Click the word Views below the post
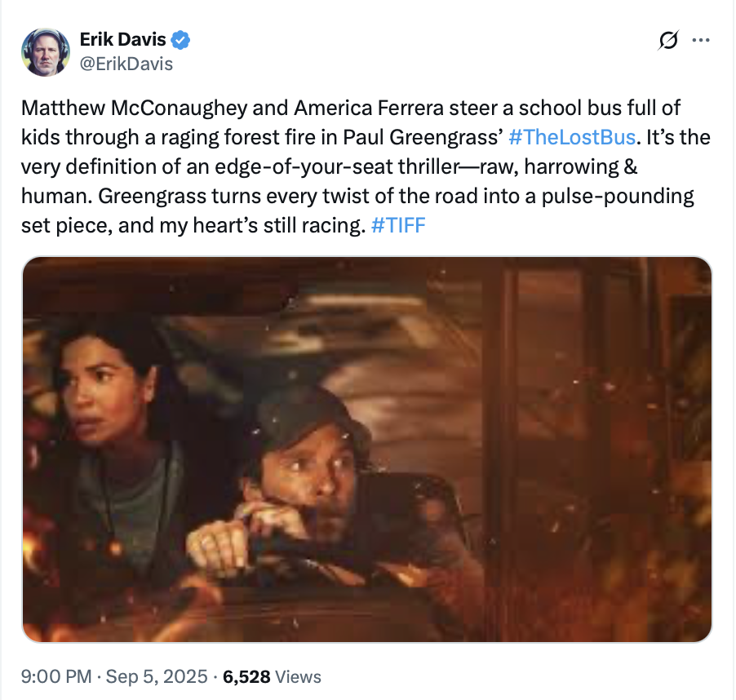This screenshot has width=736, height=700. tap(299, 676)
